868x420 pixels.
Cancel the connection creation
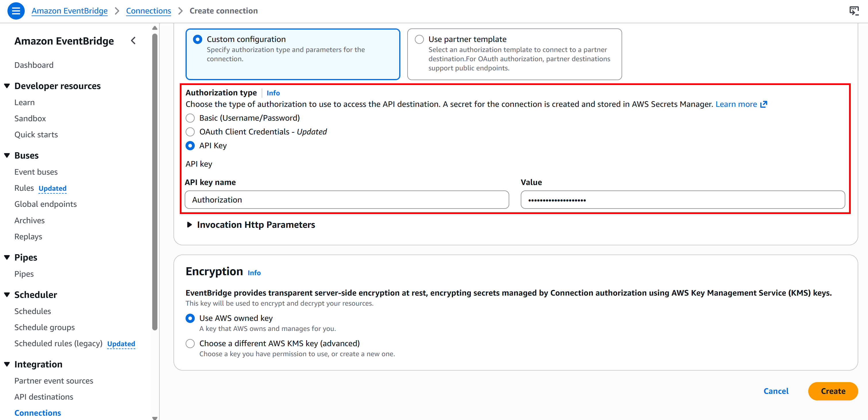(x=776, y=391)
